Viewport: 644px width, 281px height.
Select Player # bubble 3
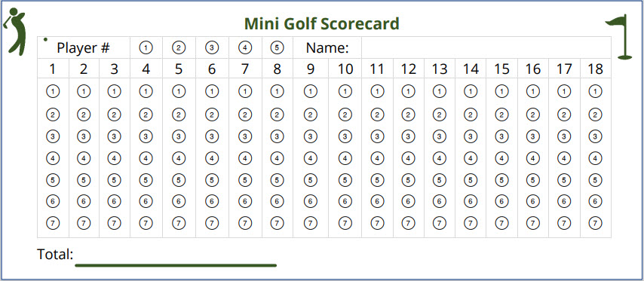(211, 47)
